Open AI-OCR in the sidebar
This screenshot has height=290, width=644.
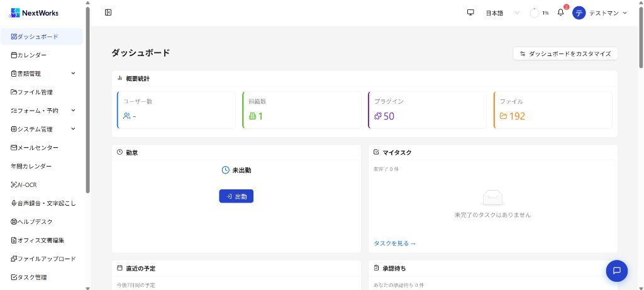42,185
